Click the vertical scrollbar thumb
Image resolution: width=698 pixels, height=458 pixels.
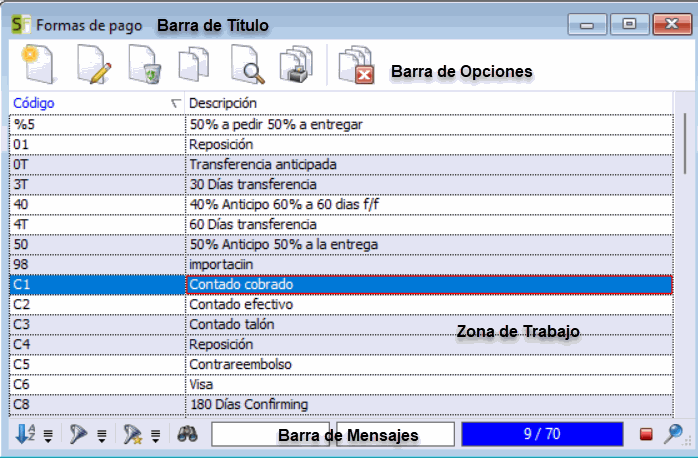685,143
